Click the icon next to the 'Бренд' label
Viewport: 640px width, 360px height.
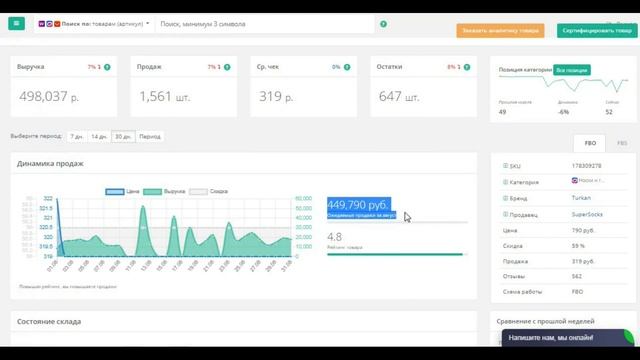coord(505,198)
